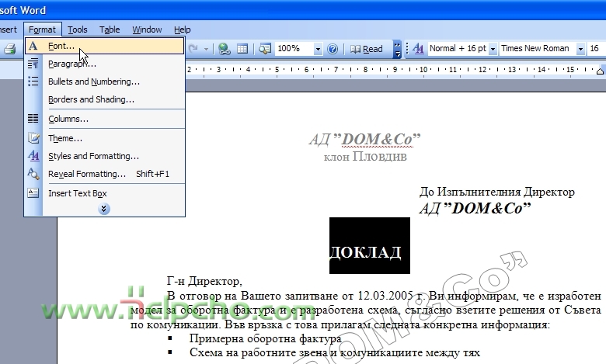
Task: Click the right indent marker on ruler
Action: (600, 71)
